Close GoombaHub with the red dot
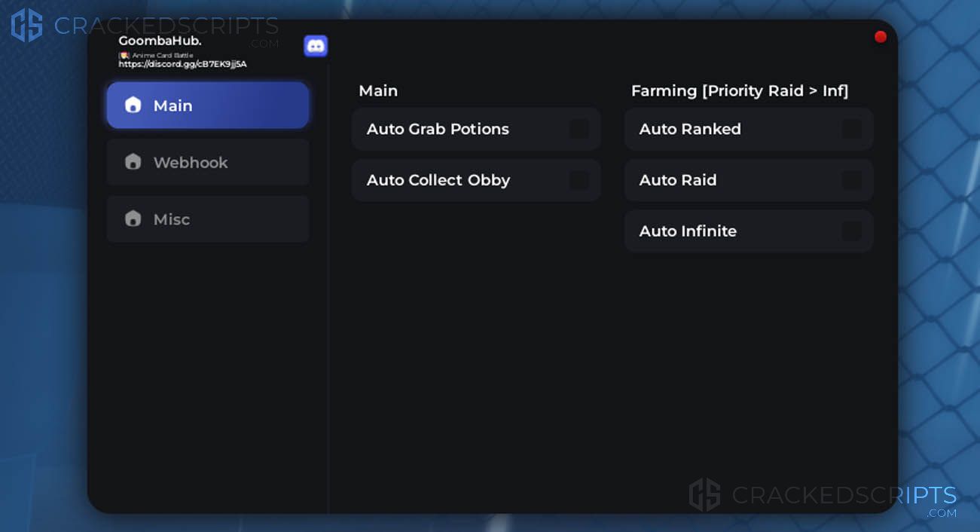 point(880,37)
